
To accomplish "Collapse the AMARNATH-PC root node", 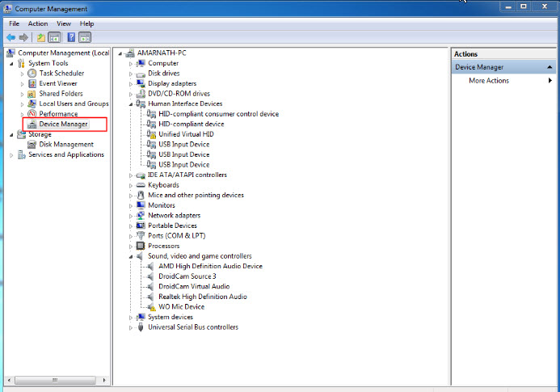I will 120,53.
